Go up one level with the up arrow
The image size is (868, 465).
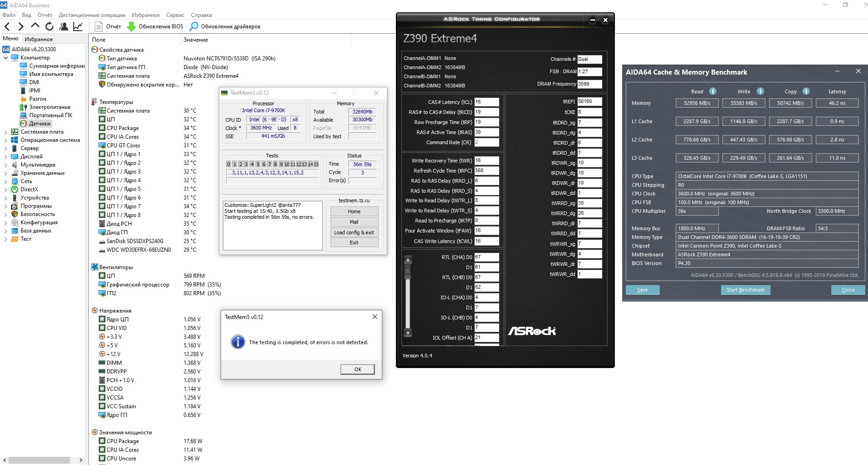35,26
